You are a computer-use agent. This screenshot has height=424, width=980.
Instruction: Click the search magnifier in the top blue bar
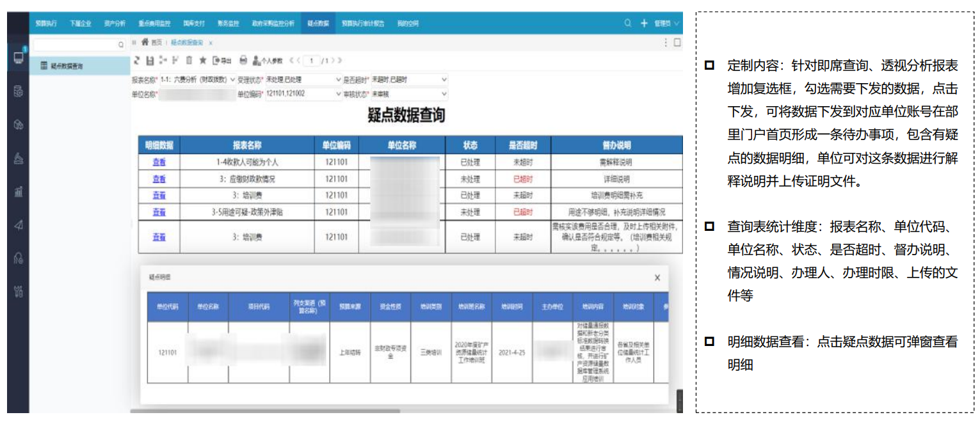click(x=628, y=23)
